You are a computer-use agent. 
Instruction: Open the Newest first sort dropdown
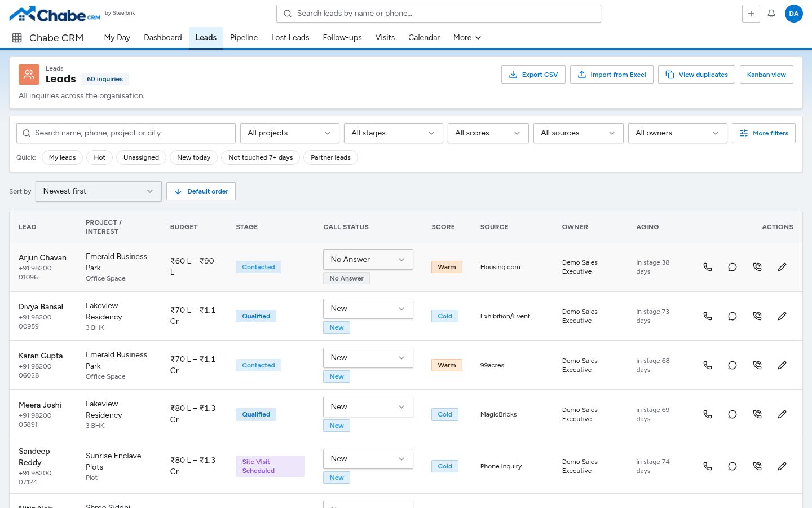click(99, 191)
